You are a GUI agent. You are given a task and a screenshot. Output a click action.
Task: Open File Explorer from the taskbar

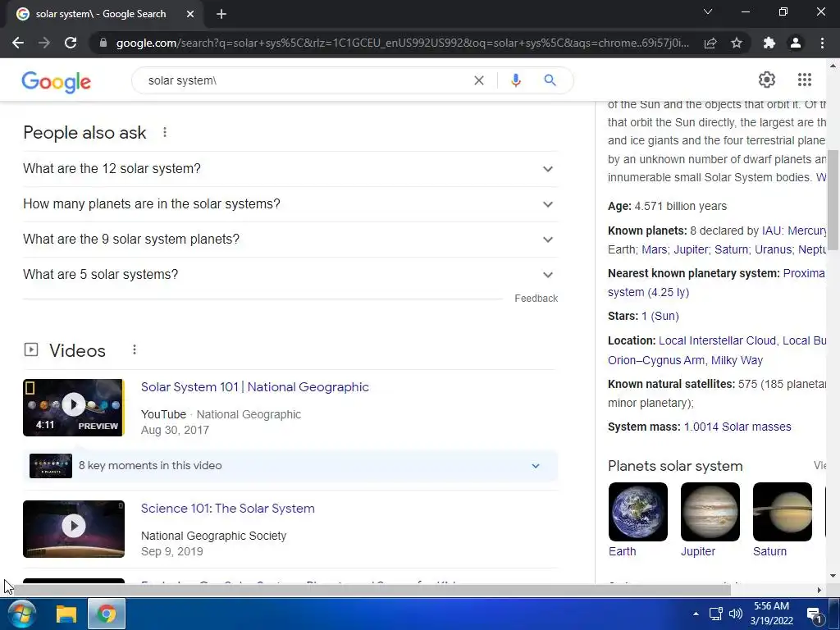pyautogui.click(x=66, y=614)
